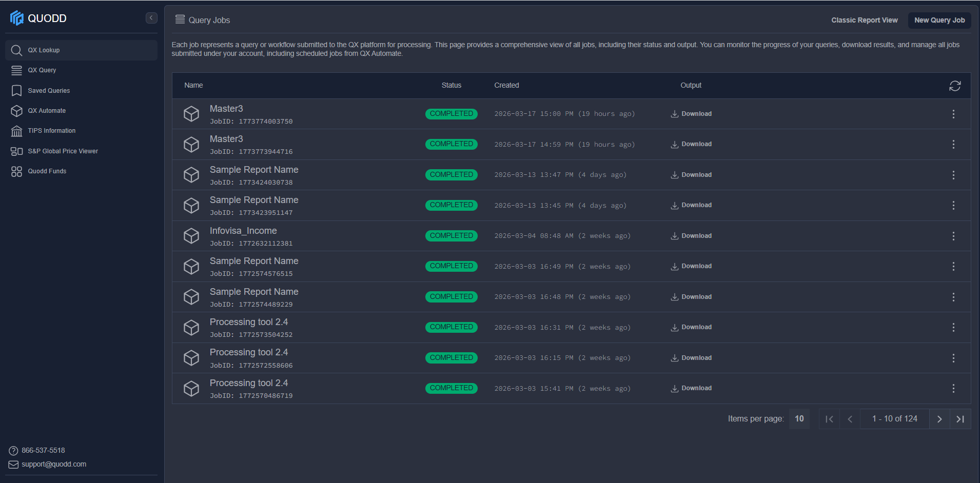Click download icon for job 1772574489229

click(x=674, y=297)
